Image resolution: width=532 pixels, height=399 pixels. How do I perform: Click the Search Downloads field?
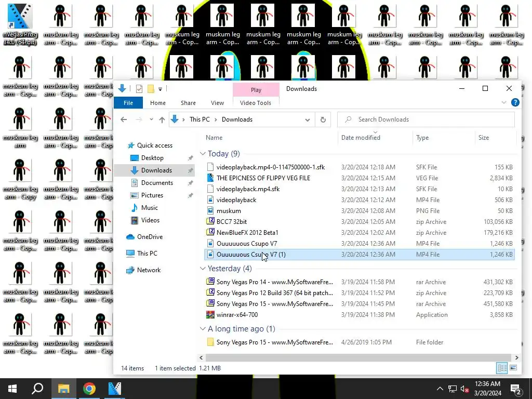(x=426, y=119)
